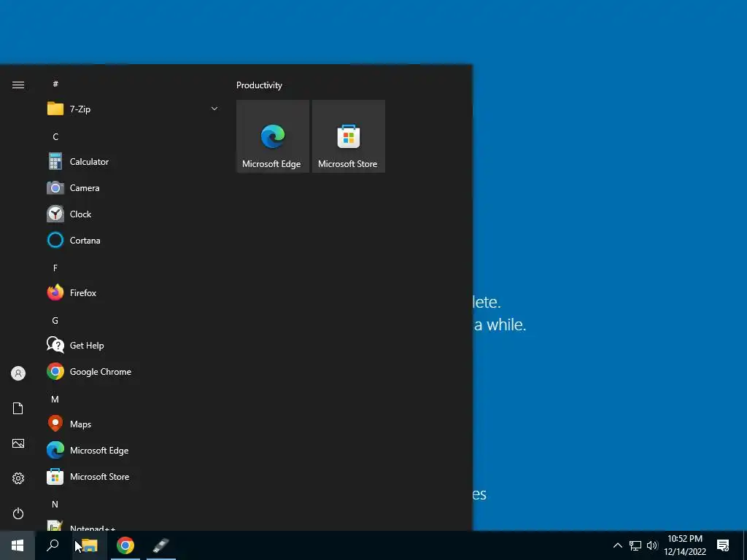Open Microsoft Store in the app list
The image size is (747, 560).
point(133,477)
